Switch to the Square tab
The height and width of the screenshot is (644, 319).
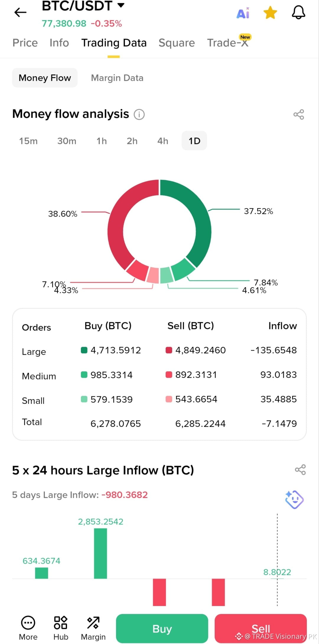pyautogui.click(x=177, y=43)
